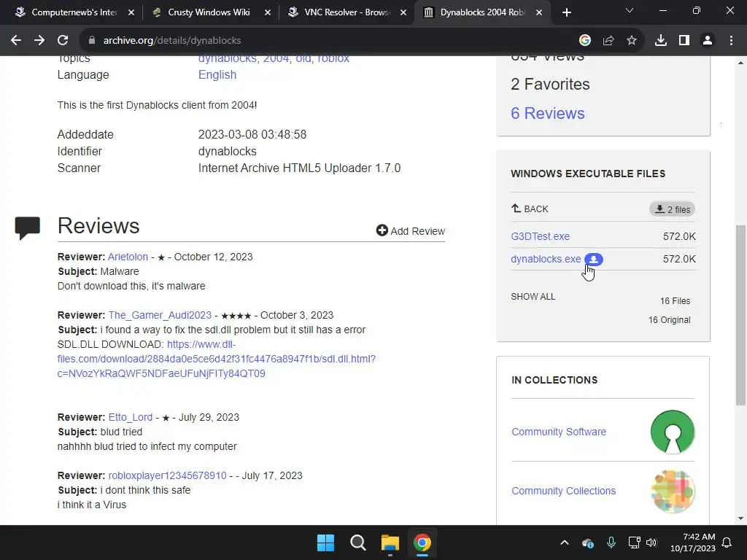747x560 pixels.
Task: Open the English language link
Action: click(x=217, y=75)
